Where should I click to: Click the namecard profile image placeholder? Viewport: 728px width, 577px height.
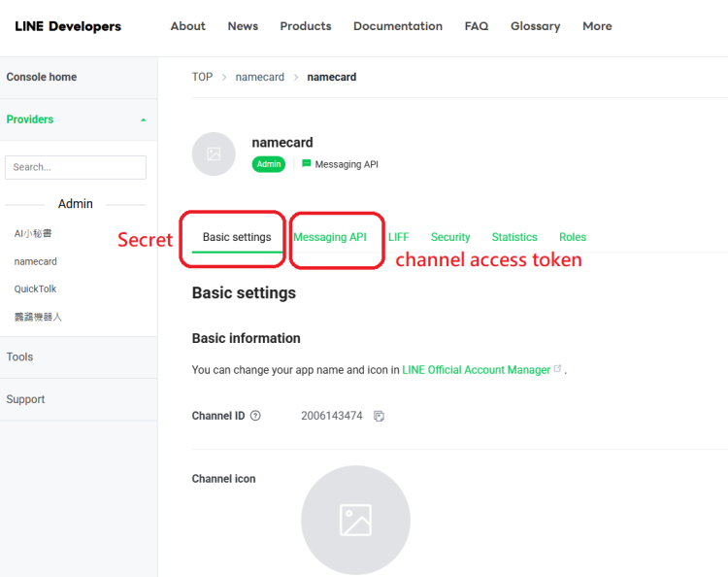pos(214,154)
